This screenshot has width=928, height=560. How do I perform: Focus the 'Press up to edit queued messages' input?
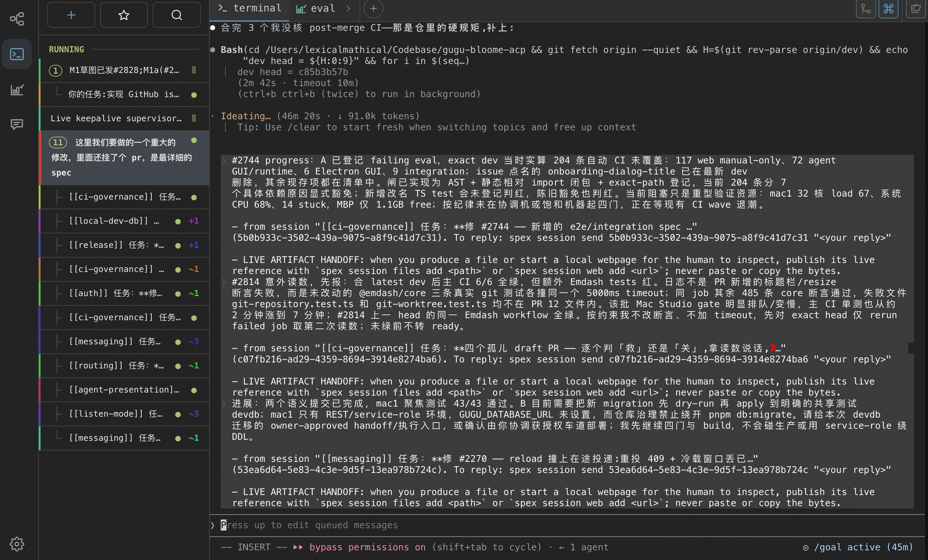coord(567,525)
